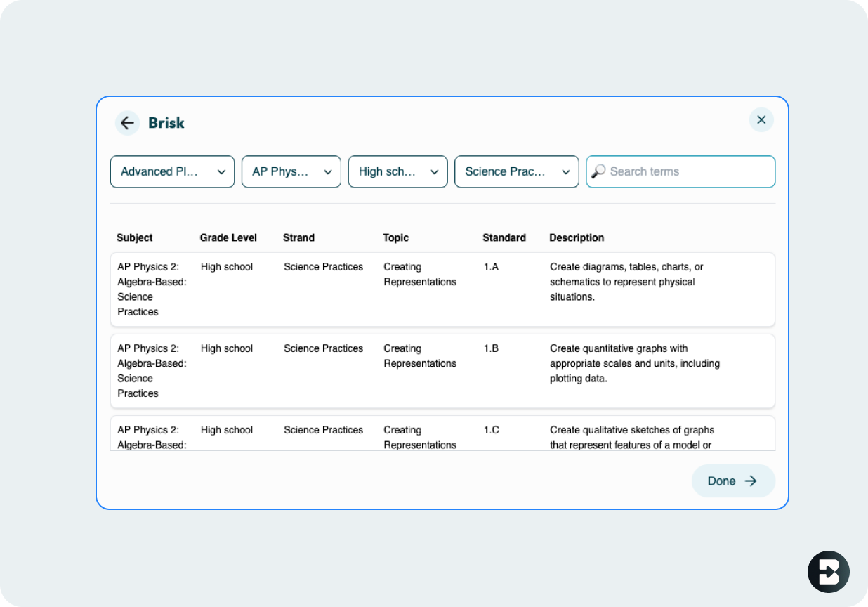The height and width of the screenshot is (607, 868).
Task: Click 'Science Practices' strand in 1.B row
Action: (x=324, y=348)
